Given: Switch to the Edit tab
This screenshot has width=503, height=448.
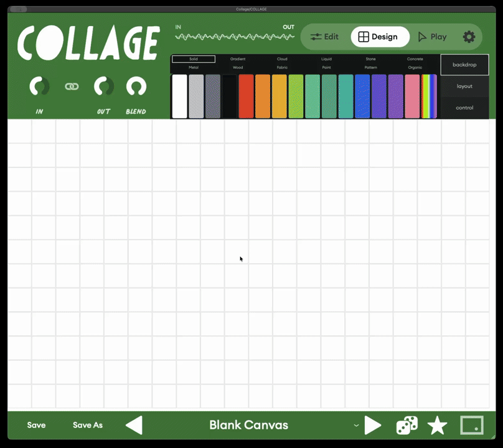Looking at the screenshot, I should tap(324, 37).
